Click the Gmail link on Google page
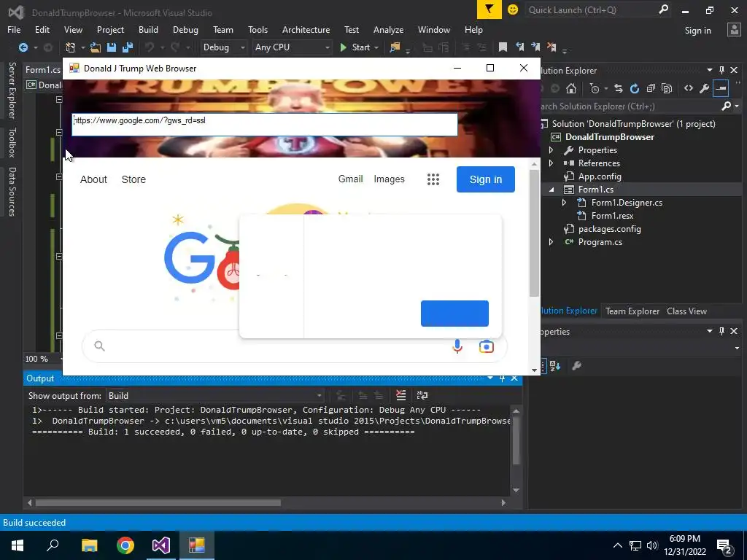747x560 pixels. click(351, 179)
